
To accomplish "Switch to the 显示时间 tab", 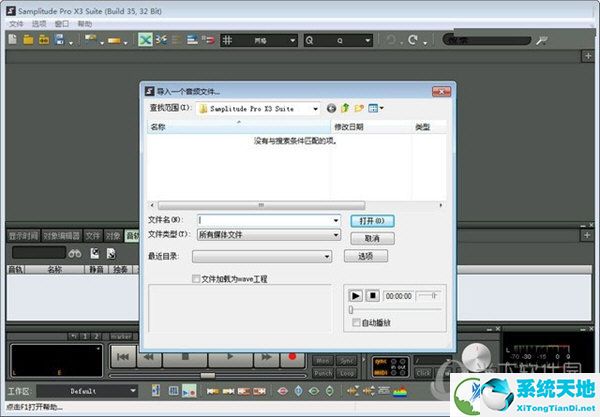I will (23, 236).
